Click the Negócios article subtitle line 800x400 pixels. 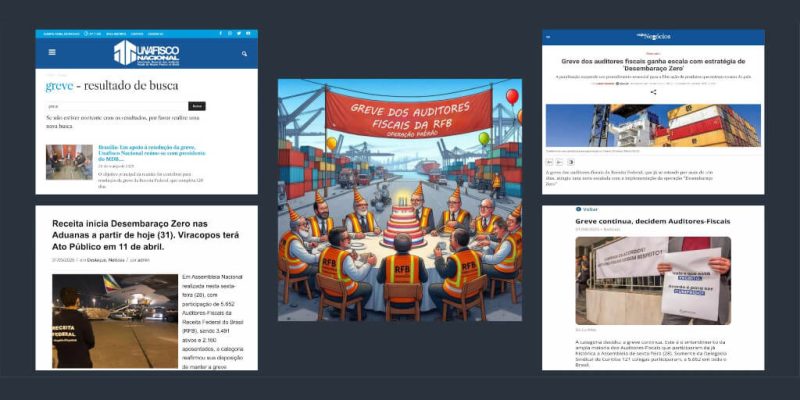pyautogui.click(x=653, y=77)
